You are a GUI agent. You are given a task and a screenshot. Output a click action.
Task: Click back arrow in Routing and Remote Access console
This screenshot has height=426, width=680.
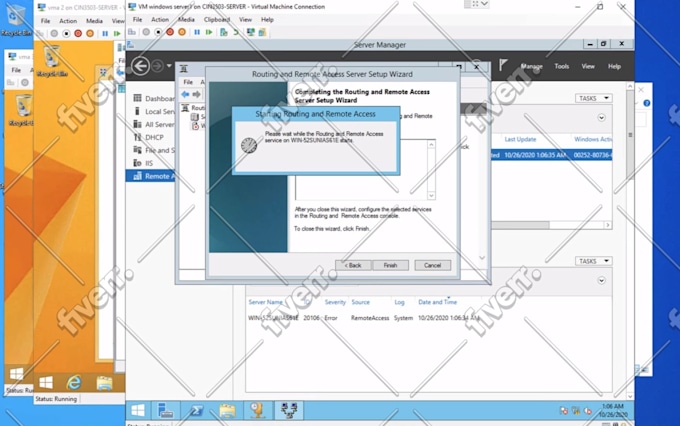(186, 94)
